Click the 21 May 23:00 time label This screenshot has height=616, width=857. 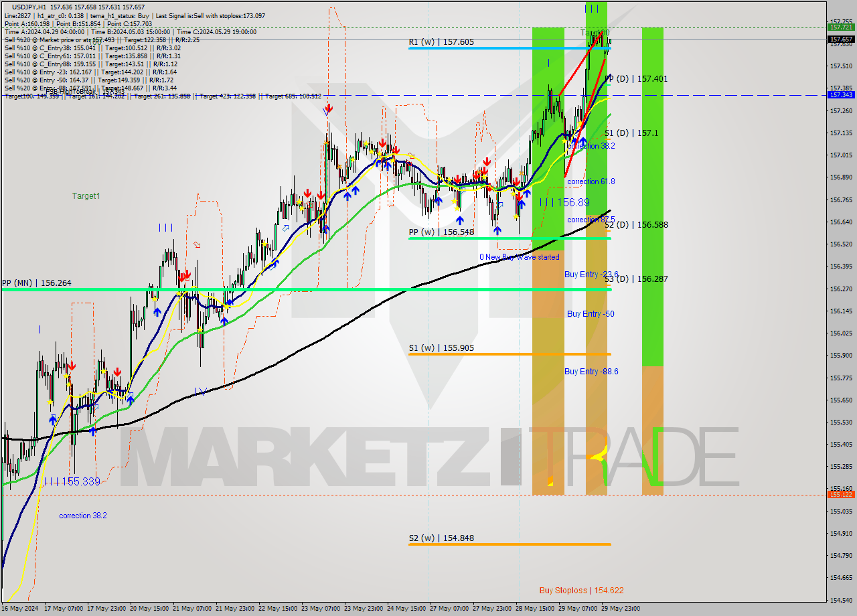tap(236, 609)
